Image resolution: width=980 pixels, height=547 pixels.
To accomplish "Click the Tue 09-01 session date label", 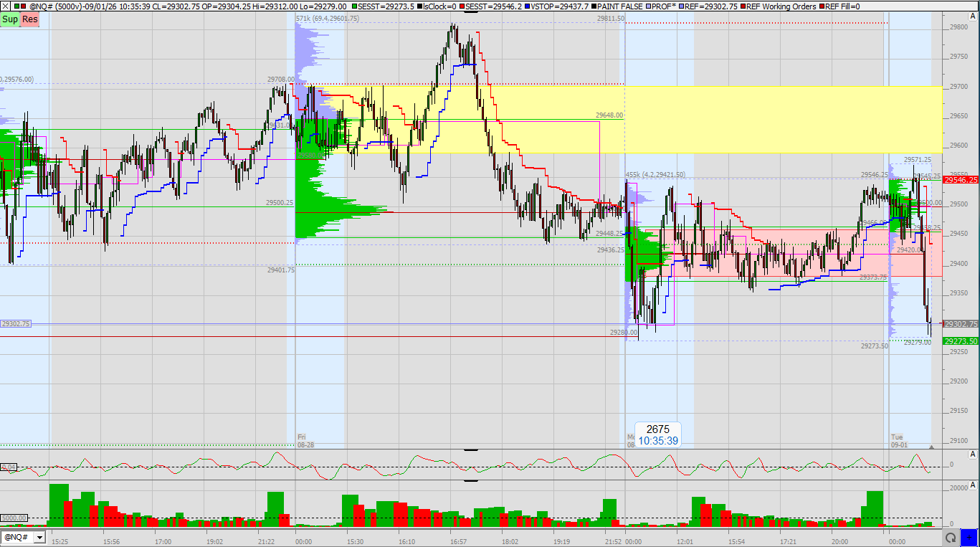I will click(900, 440).
